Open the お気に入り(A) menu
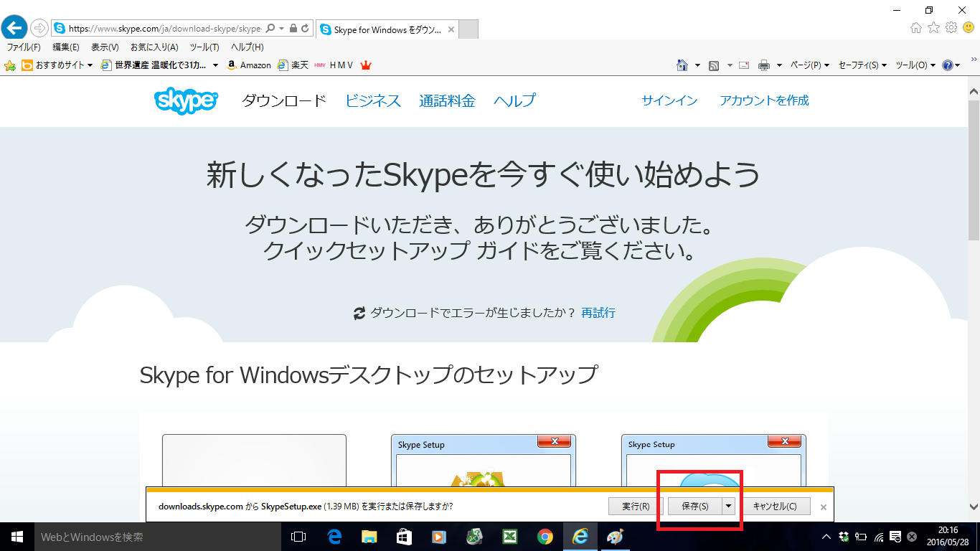Viewport: 980px width, 551px height. point(154,47)
